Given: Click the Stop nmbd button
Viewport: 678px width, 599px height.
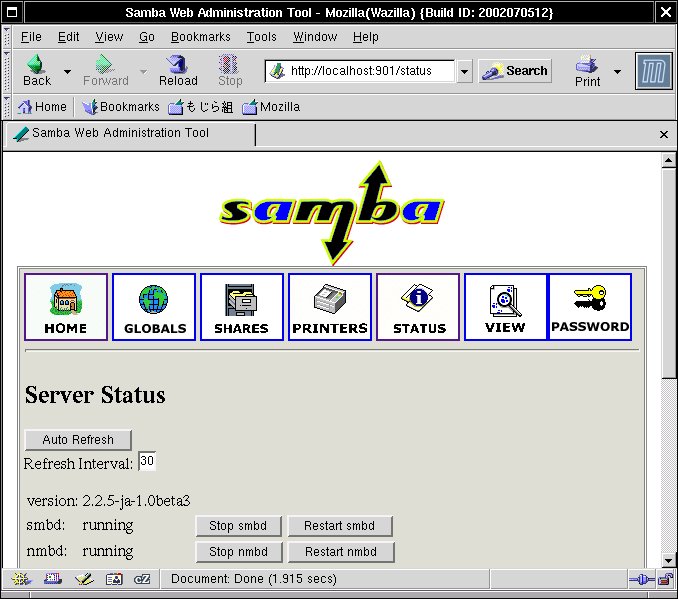Looking at the screenshot, I should coord(239,552).
